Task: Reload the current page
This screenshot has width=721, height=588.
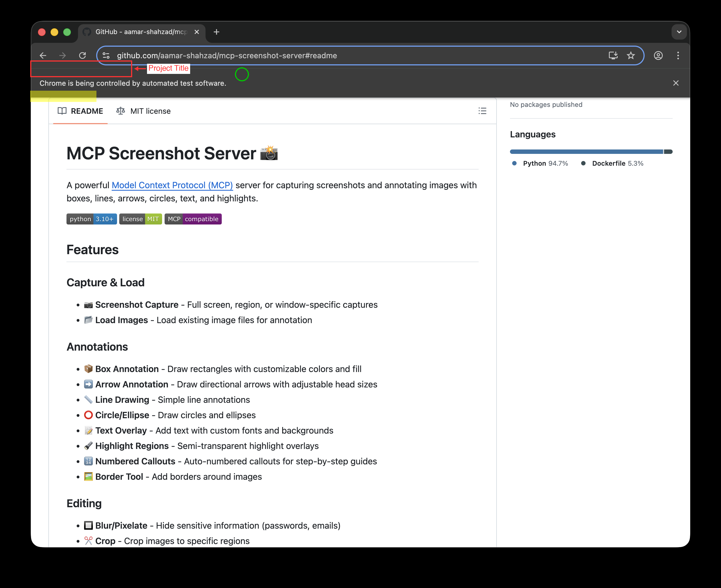Action: (x=82, y=56)
